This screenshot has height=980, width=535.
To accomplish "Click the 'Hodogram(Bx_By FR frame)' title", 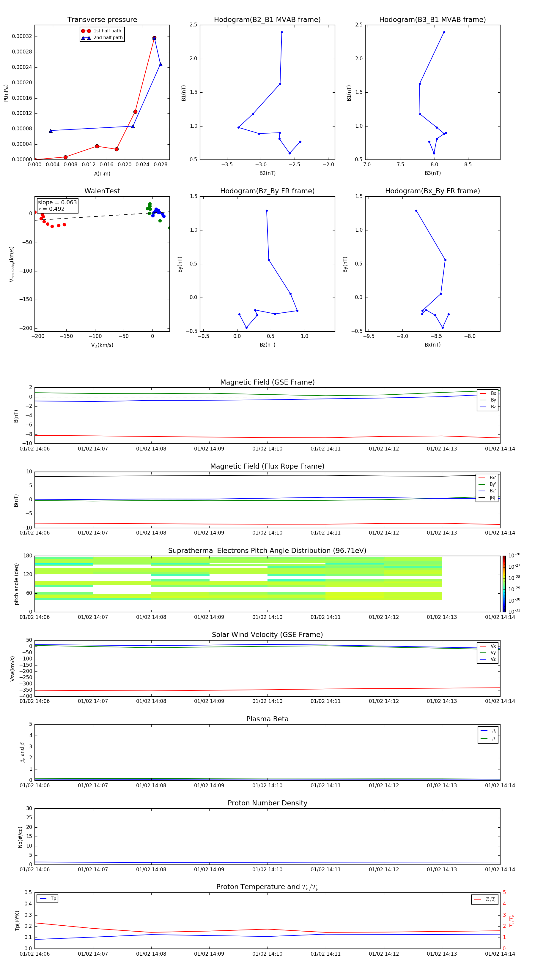I will [x=432, y=191].
